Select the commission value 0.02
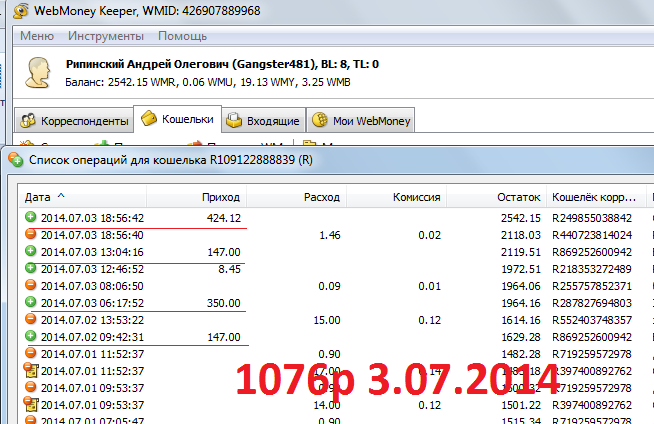Viewport: 654px width, 424px height. point(430,235)
